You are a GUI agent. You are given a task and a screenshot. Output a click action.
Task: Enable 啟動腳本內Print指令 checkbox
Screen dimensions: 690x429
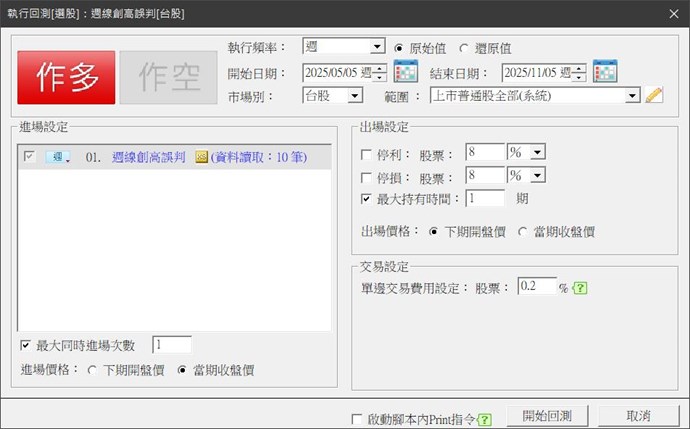pos(357,419)
